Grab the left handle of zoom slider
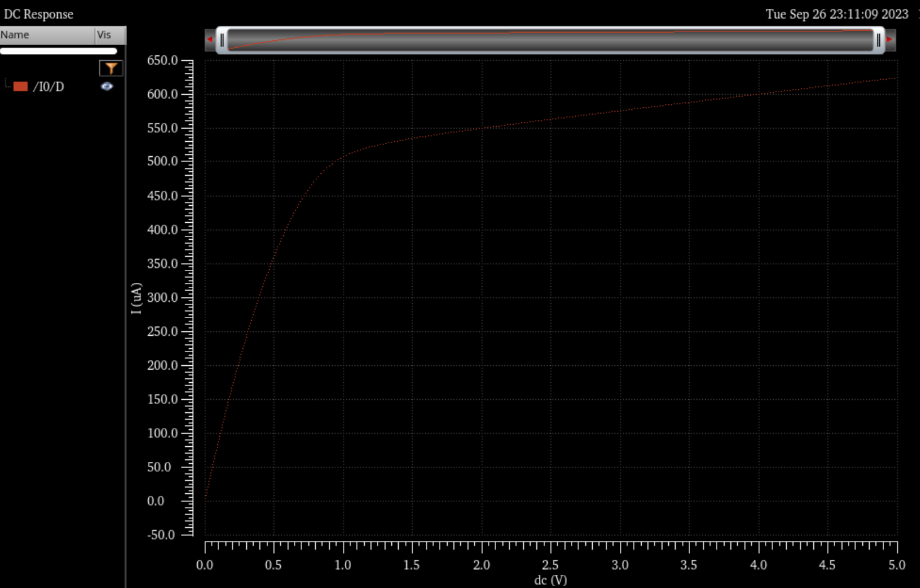Screen dimensions: 920x588 (222, 40)
